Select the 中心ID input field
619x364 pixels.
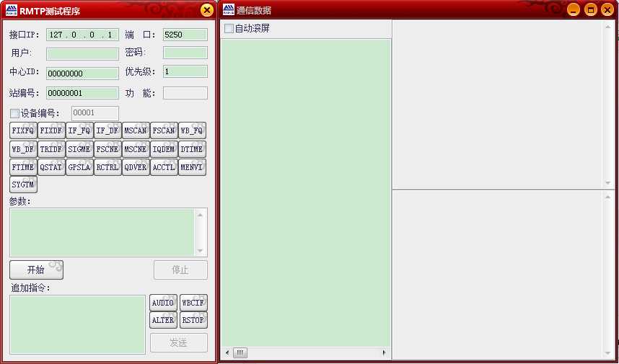coord(82,74)
